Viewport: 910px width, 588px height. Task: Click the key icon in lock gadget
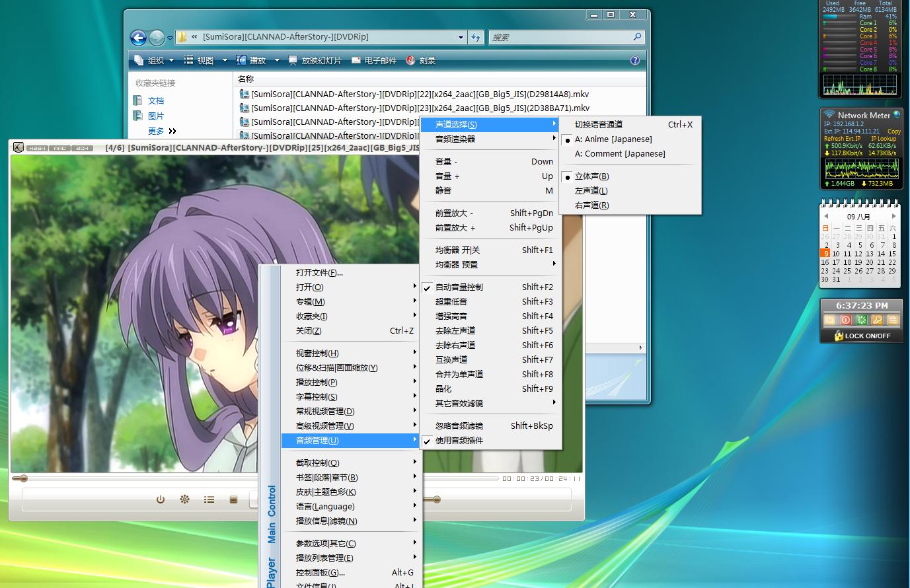877,320
